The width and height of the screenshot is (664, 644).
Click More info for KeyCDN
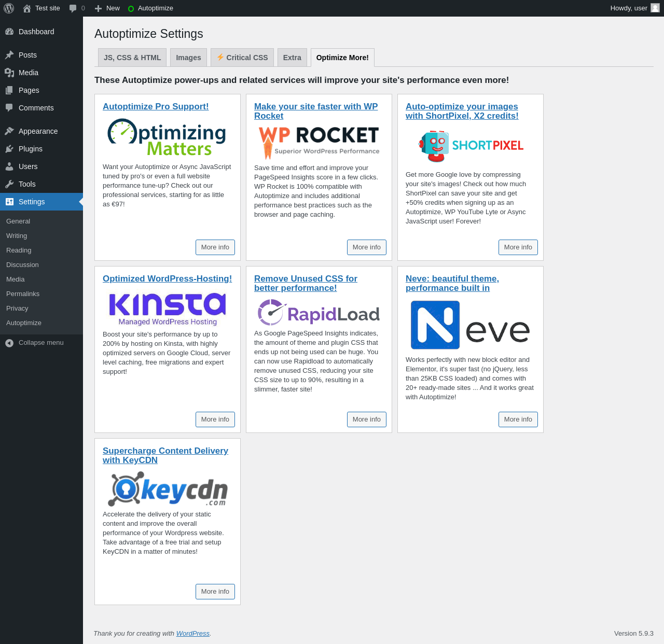(x=215, y=592)
